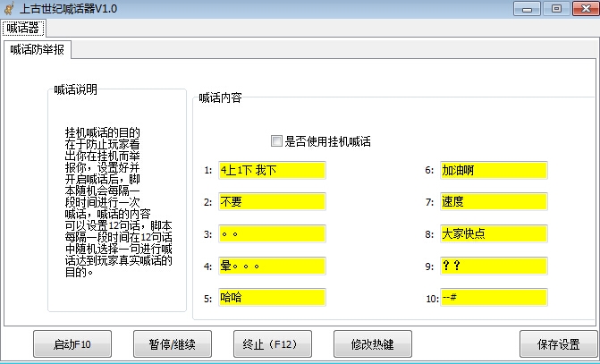The image size is (600, 364).
Task: Focus field 2 containing 不要
Action: 272,202
